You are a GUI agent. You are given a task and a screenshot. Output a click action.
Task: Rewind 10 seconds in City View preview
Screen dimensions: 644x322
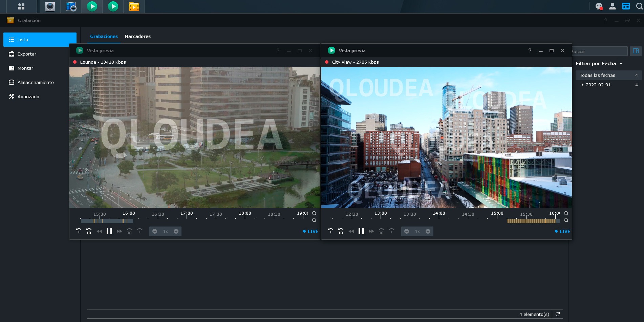[341, 231]
